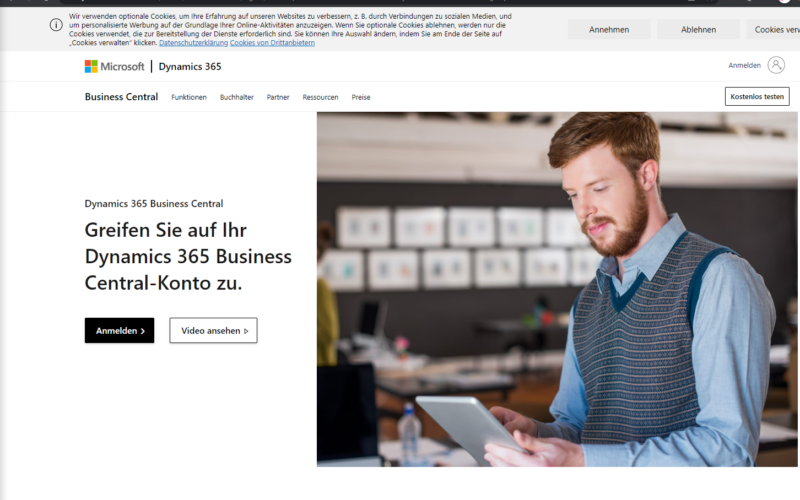Click the chevron arrow on the black Anmelden button
Screen dimensions: 800x500
(143, 331)
